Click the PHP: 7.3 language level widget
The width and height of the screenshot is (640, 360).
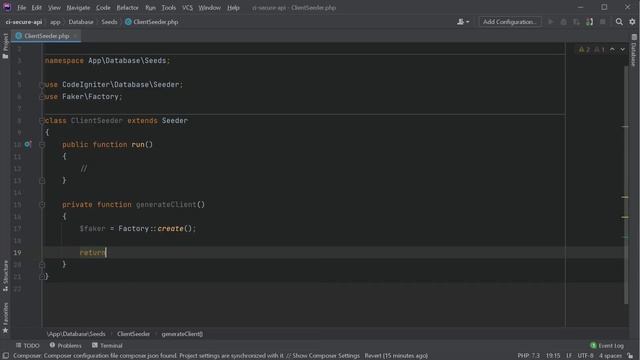(x=529, y=356)
